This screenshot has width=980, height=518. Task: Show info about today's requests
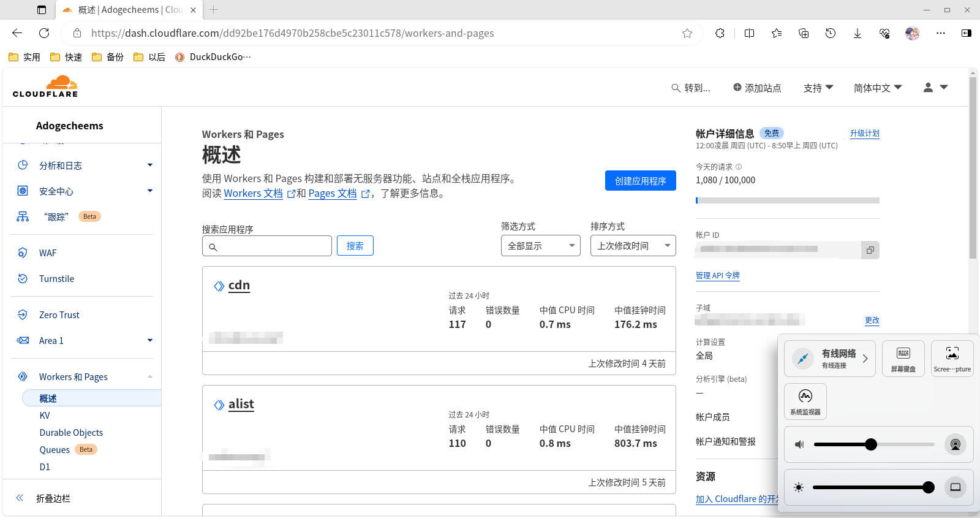coord(739,167)
